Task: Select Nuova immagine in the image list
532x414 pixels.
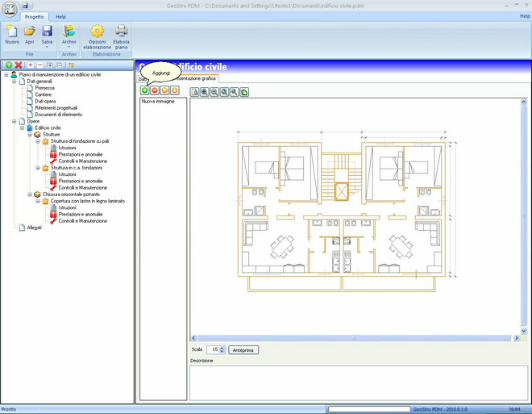Action: pos(158,101)
